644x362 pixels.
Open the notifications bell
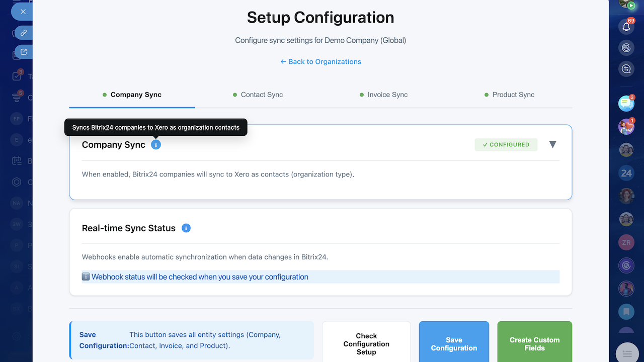[626, 27]
